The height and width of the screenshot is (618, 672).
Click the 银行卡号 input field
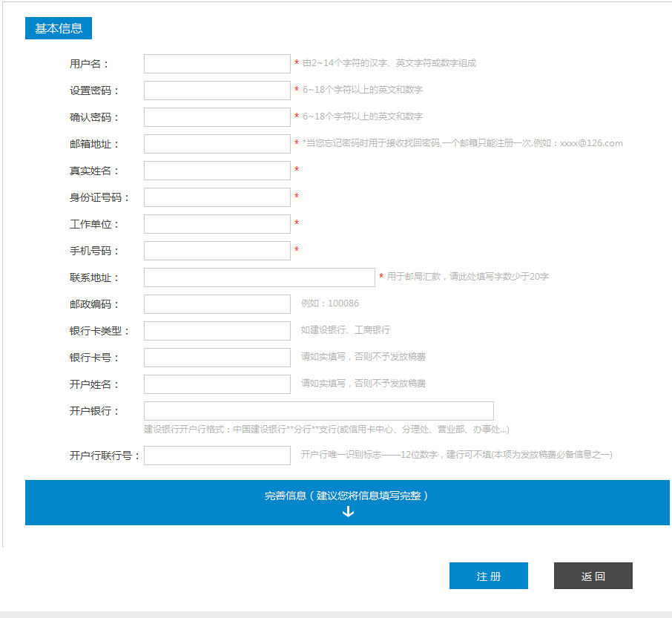217,358
